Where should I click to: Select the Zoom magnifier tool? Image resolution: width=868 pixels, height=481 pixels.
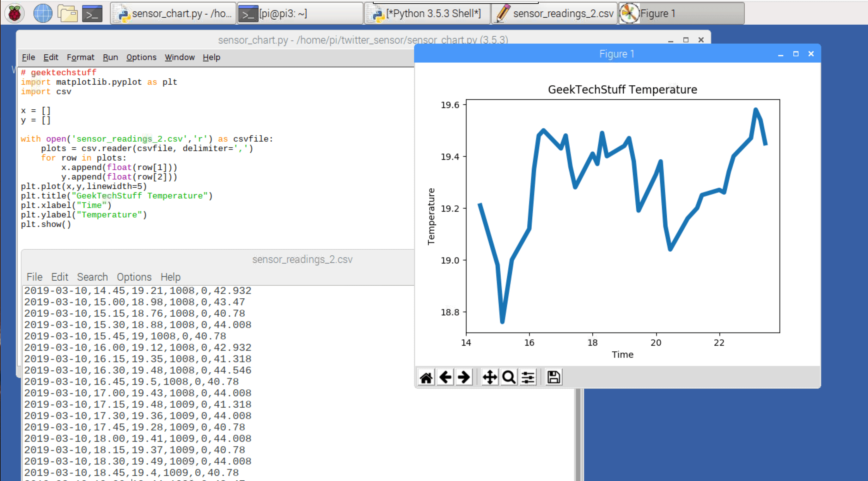(509, 377)
